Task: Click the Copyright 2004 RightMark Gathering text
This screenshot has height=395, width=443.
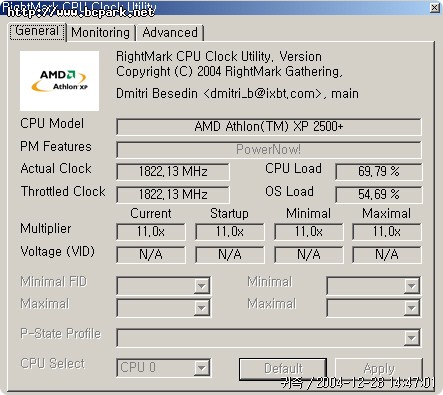Action: click(229, 72)
